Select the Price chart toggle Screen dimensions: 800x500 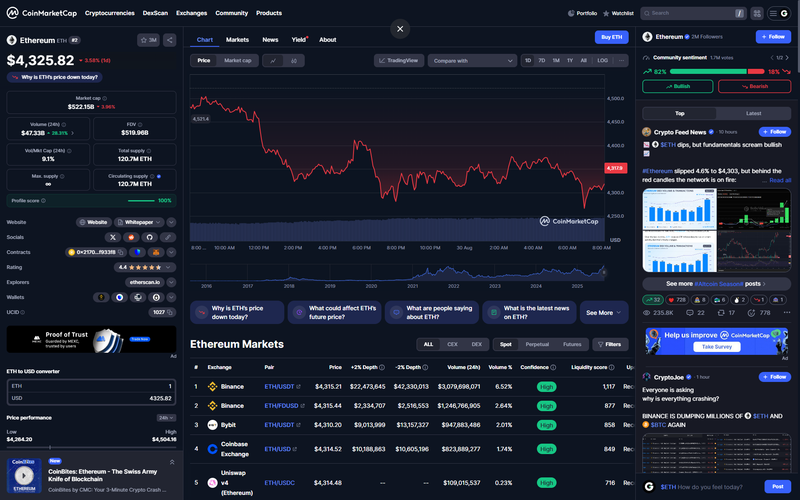[x=204, y=61]
